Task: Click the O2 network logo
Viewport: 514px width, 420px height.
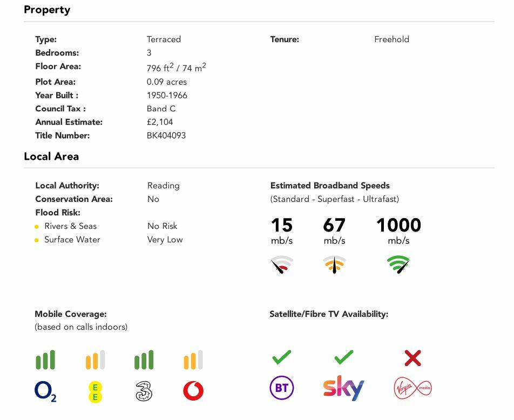Action: click(46, 391)
